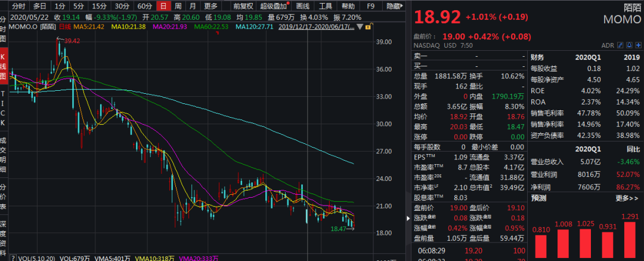Viewport: 644px width, 261px height.
Task: Open the TICK sidebar tab
Action: 4,108
